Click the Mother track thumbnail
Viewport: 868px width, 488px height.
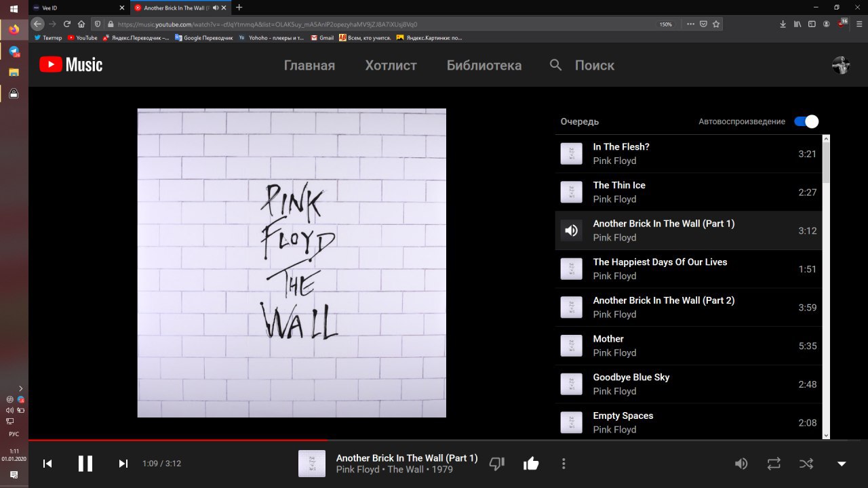572,346
